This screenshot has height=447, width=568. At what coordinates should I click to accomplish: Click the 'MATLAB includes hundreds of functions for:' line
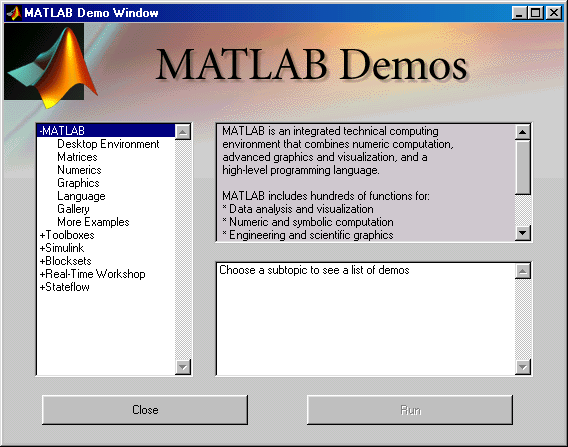[x=326, y=196]
